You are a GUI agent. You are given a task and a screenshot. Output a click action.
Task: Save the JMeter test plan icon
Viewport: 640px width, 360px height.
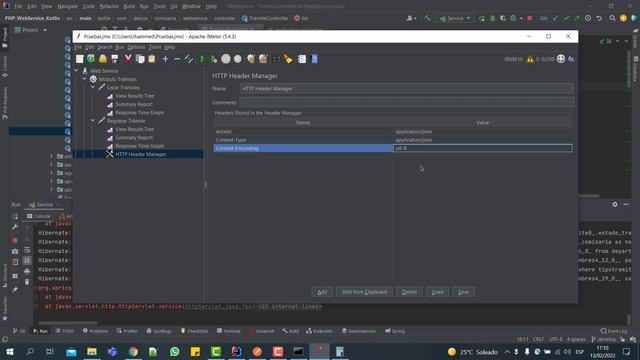[x=115, y=59]
